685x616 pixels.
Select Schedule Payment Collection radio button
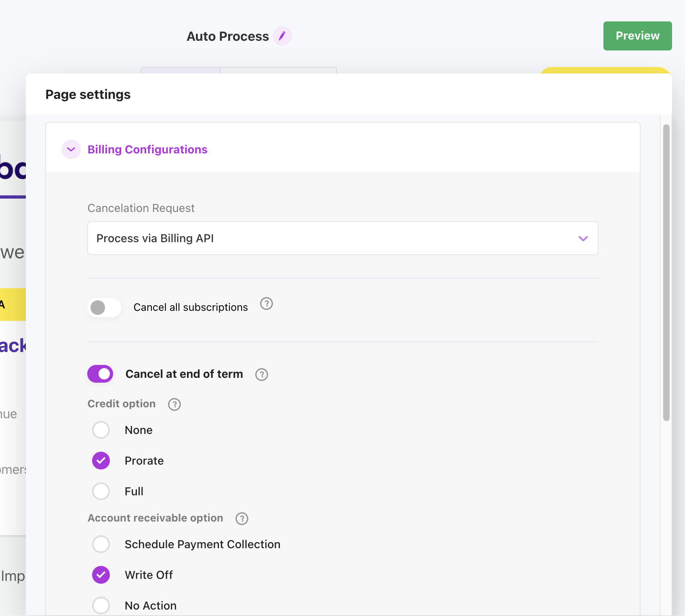pos(101,544)
